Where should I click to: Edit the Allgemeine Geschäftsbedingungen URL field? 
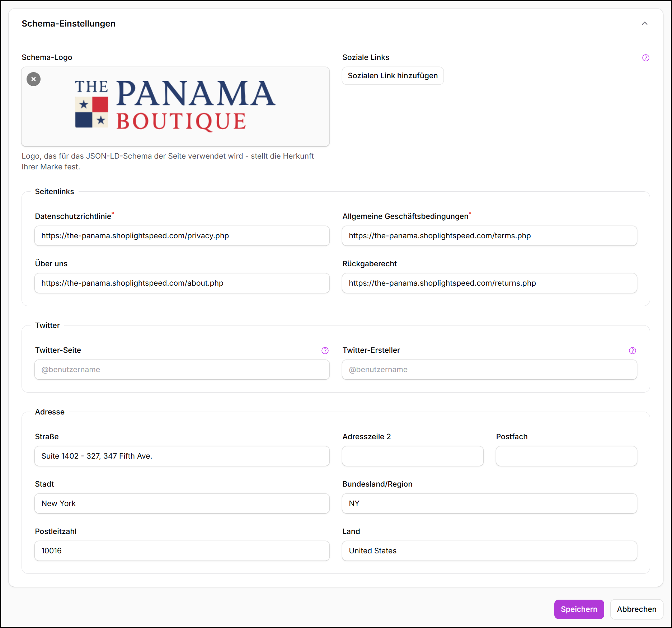[489, 236]
